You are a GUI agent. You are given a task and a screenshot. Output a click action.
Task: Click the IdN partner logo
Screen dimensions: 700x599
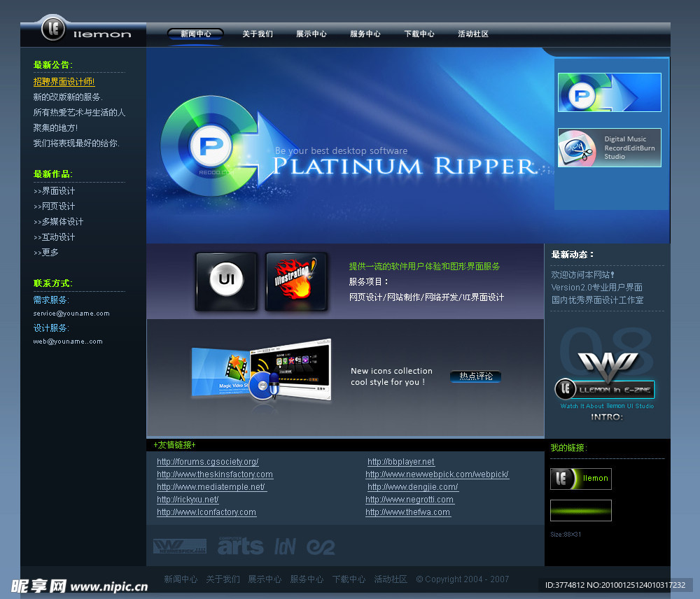click(x=285, y=546)
